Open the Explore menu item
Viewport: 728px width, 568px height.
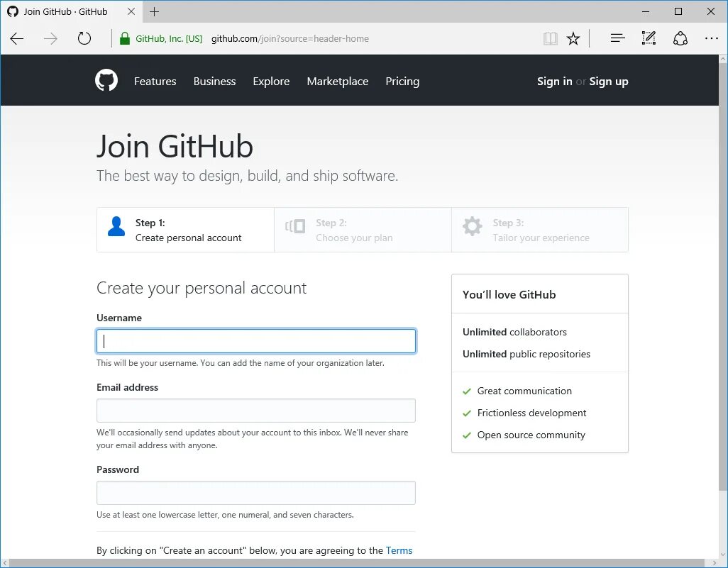click(x=271, y=82)
